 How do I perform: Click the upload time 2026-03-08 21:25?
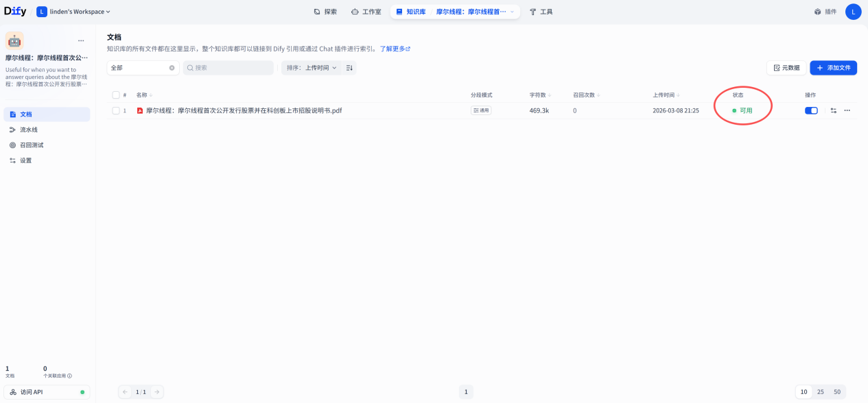click(x=676, y=110)
